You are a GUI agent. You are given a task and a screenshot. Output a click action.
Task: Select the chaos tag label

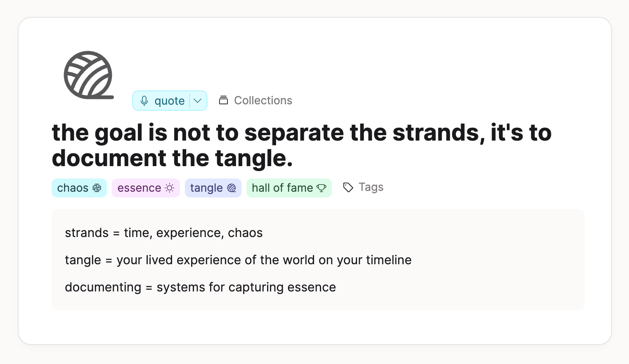pyautogui.click(x=73, y=188)
